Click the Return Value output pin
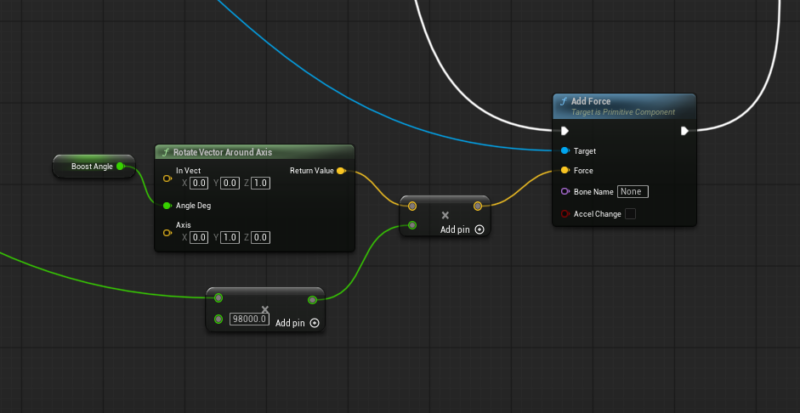 (342, 171)
